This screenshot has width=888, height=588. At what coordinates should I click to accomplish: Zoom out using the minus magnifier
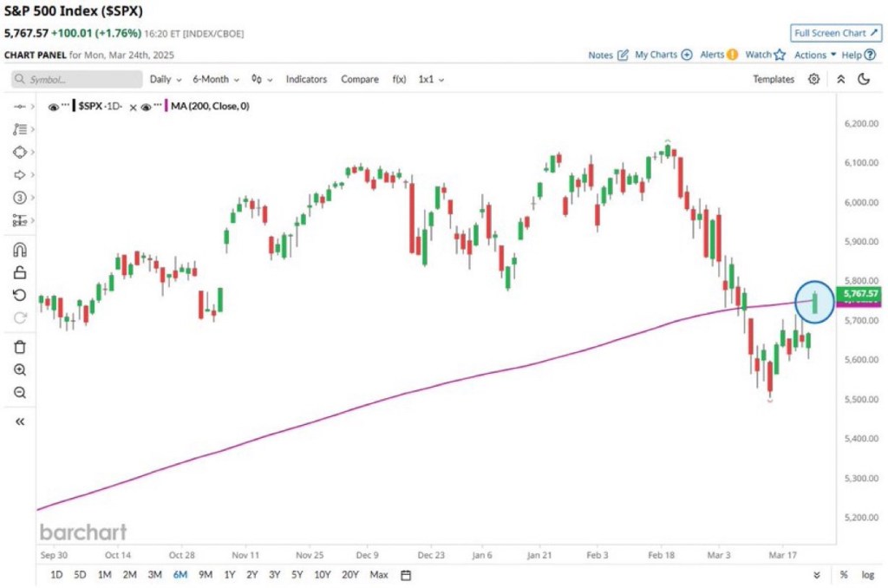click(20, 392)
